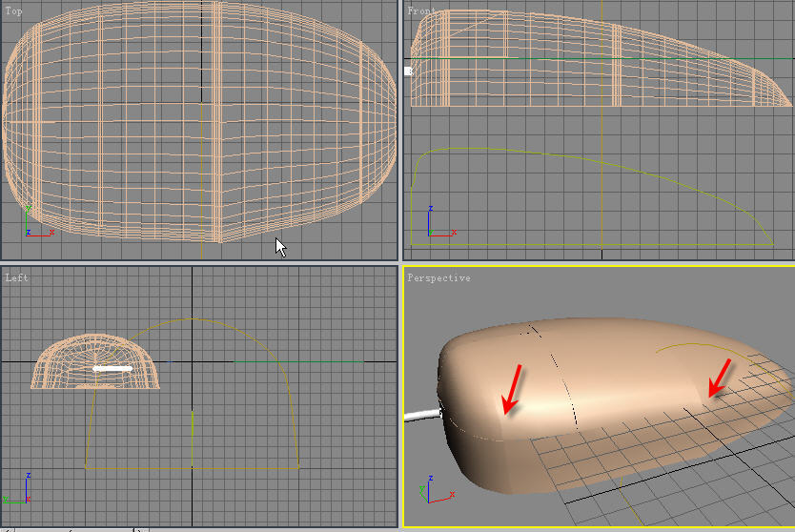Select the white cable in Perspective viewport
The height and width of the screenshot is (532, 795).
tap(422, 416)
